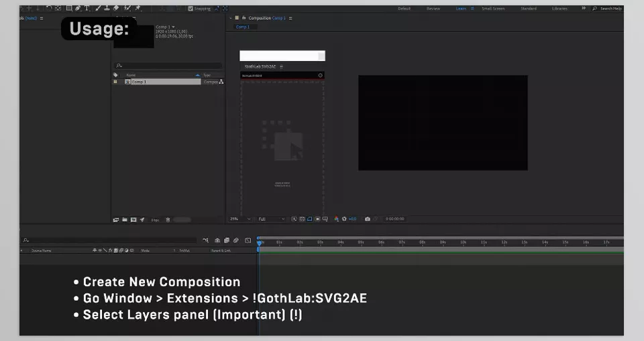Image resolution: width=644 pixels, height=341 pixels.
Task: Toggle the Composition viewer lock icon
Action: [244, 18]
